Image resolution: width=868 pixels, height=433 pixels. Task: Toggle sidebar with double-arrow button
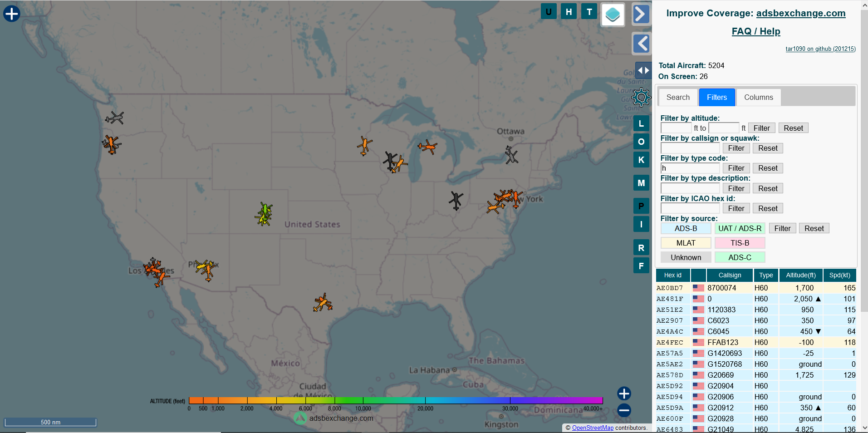click(x=643, y=70)
